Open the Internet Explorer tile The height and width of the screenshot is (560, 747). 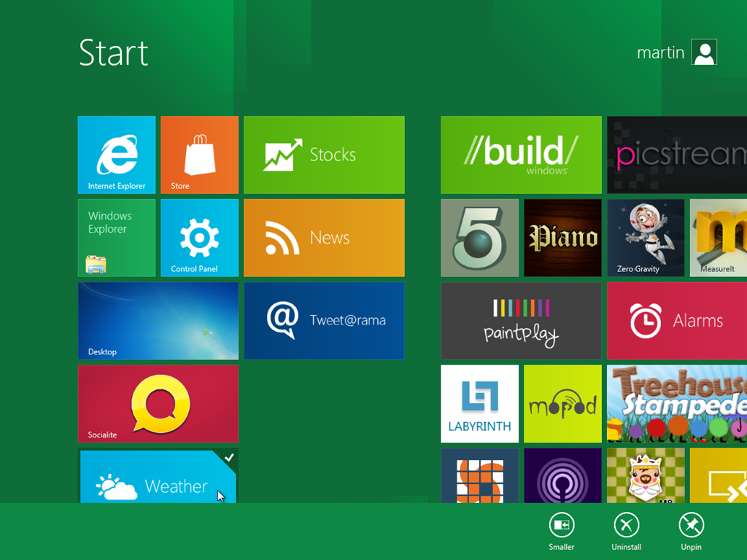click(x=117, y=155)
